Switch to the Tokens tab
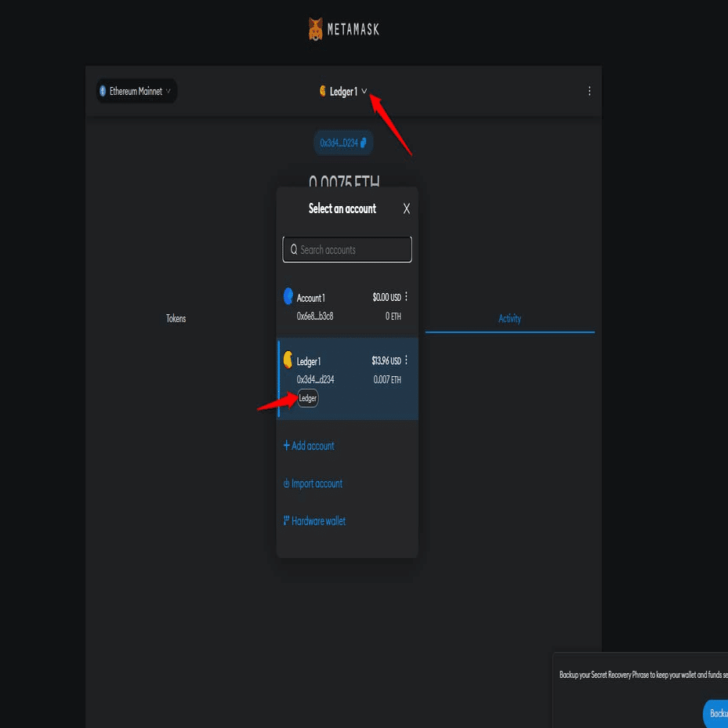The height and width of the screenshot is (728, 728). pos(176,318)
